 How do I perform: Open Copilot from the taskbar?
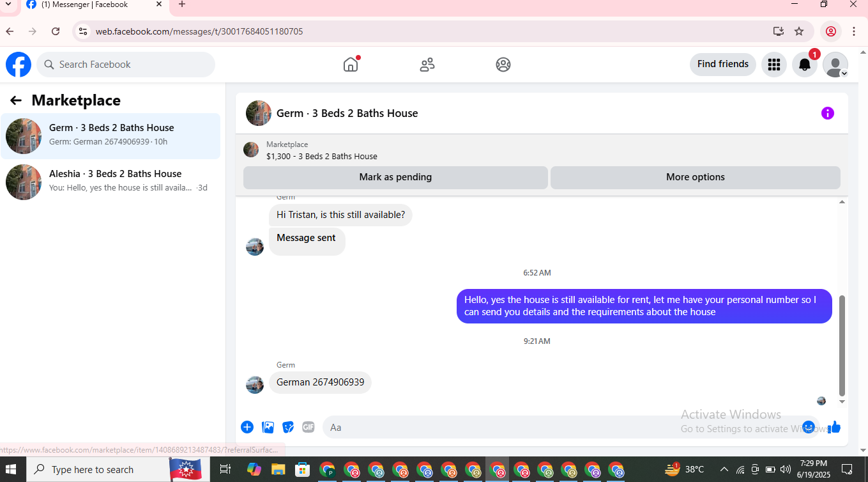[x=254, y=469]
